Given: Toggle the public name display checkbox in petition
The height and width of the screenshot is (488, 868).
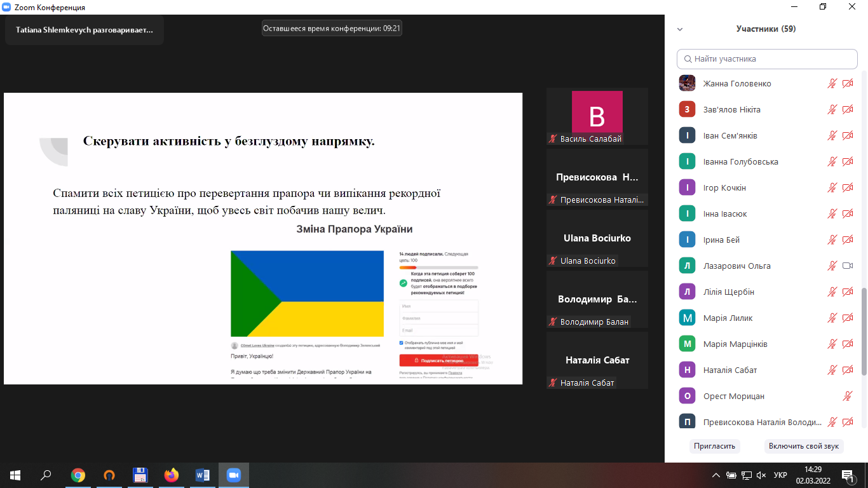Looking at the screenshot, I should (x=401, y=343).
